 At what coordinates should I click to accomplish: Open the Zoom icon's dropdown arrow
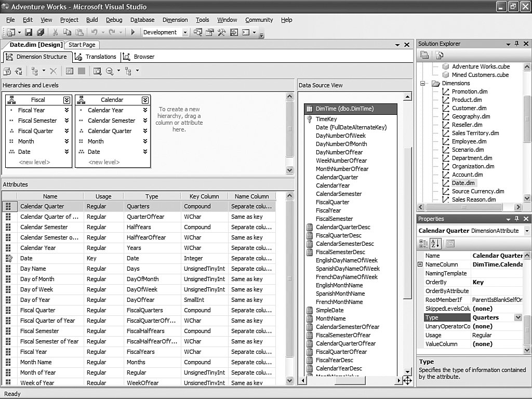(x=118, y=71)
